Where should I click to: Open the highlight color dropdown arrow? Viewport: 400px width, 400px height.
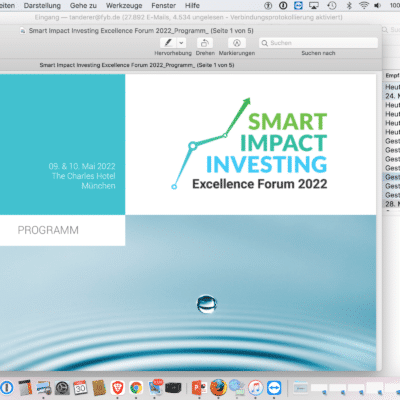coord(181,43)
